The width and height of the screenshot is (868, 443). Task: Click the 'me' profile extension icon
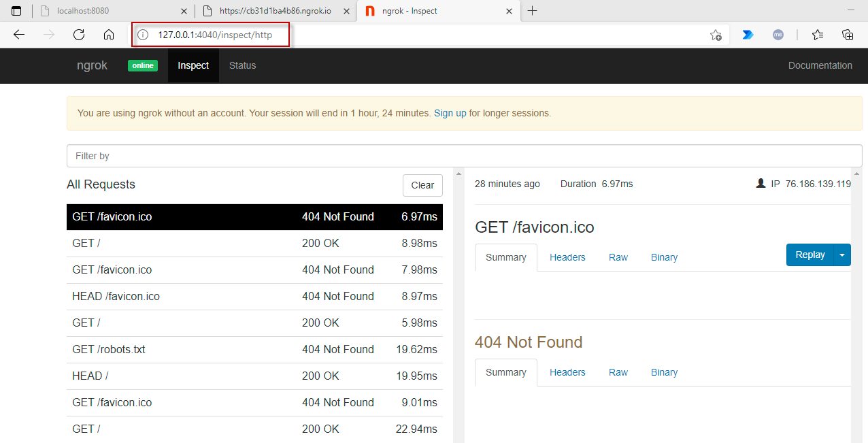pyautogui.click(x=778, y=34)
